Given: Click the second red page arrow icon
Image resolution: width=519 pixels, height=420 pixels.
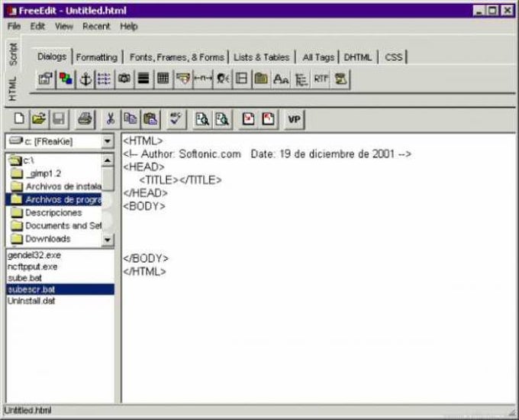Looking at the screenshot, I should pyautogui.click(x=268, y=118).
